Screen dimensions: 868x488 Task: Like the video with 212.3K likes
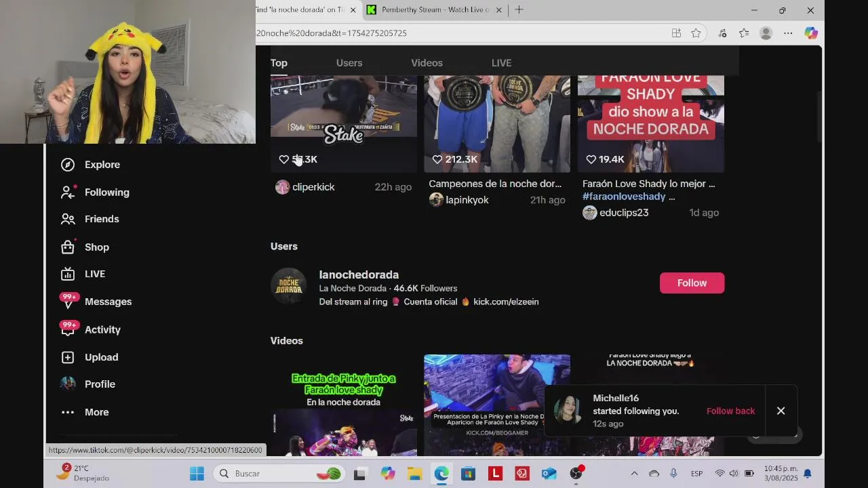point(437,159)
